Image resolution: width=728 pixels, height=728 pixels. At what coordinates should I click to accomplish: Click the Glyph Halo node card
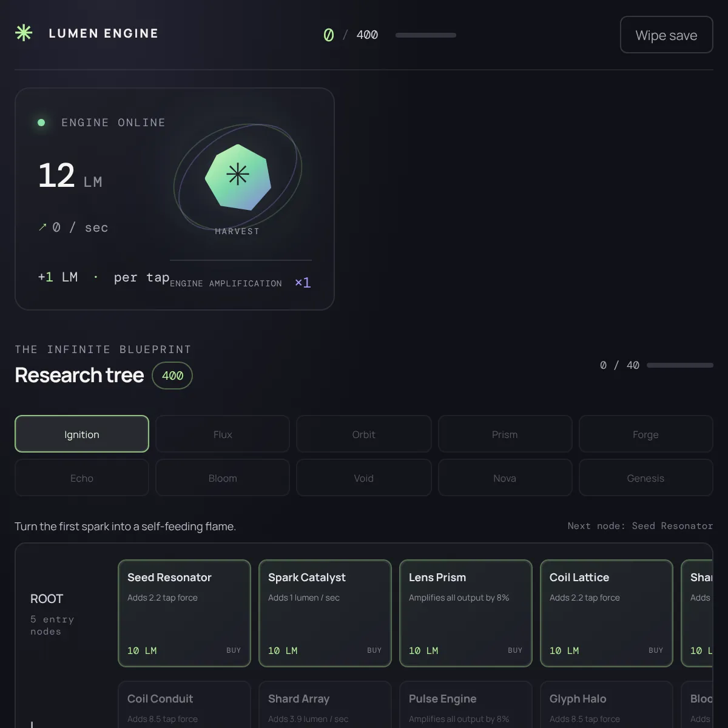(x=607, y=705)
